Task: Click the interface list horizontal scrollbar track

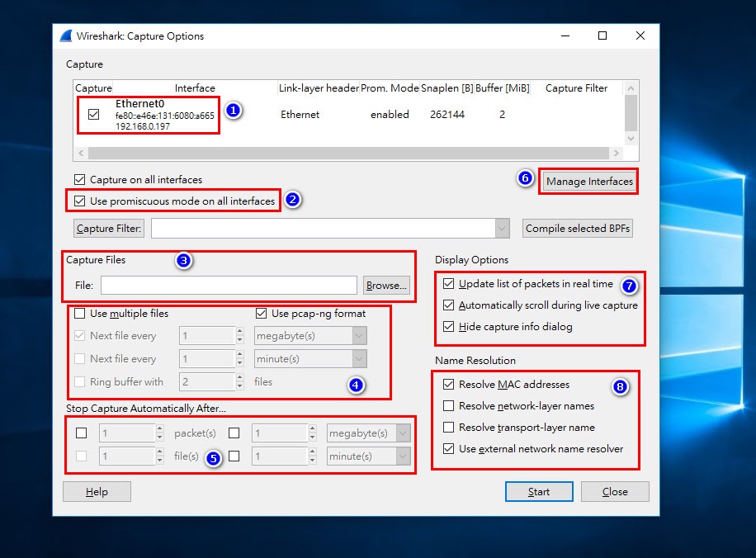Action: pos(348,154)
